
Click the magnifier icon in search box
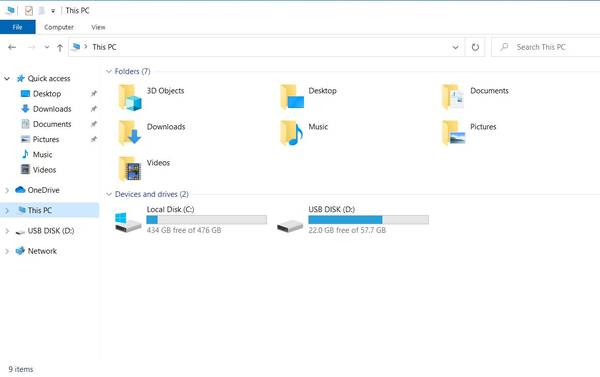[504, 47]
